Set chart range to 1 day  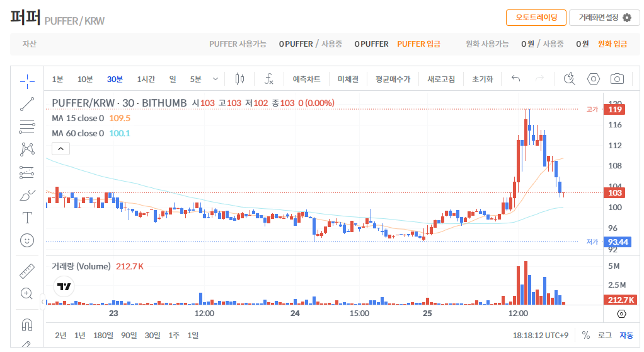(x=193, y=335)
